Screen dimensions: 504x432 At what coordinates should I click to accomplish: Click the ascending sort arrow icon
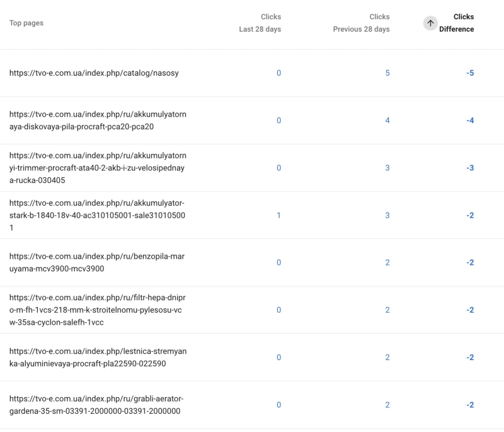tap(430, 22)
